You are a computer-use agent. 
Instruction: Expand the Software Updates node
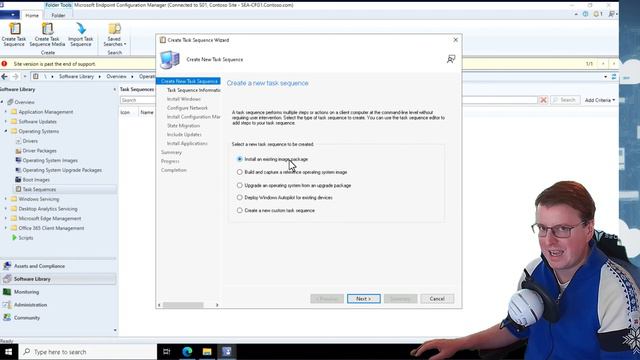point(6,122)
